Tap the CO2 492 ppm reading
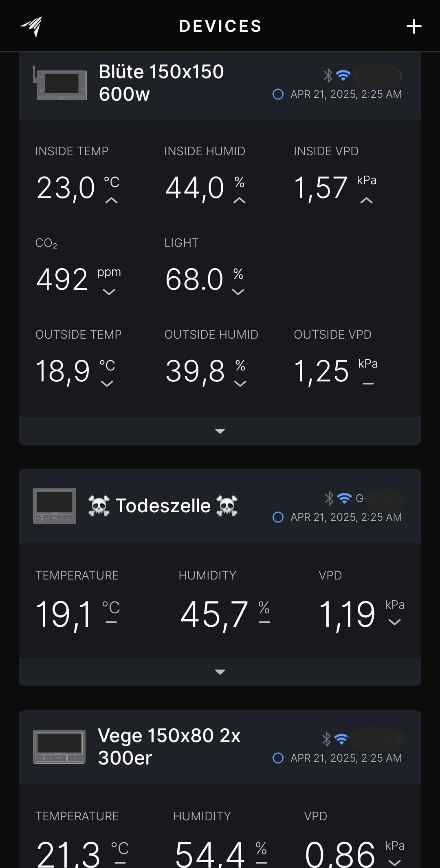The height and width of the screenshot is (868, 440). click(62, 280)
